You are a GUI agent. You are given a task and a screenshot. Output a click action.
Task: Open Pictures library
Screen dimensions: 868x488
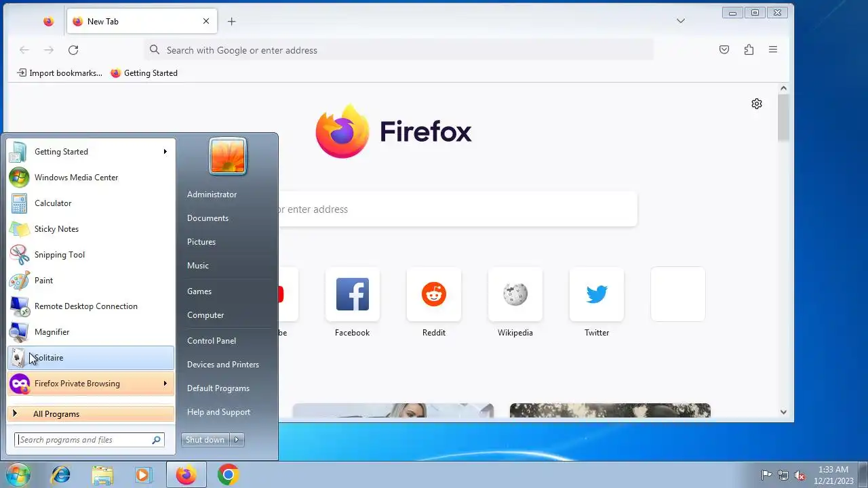[201, 242]
